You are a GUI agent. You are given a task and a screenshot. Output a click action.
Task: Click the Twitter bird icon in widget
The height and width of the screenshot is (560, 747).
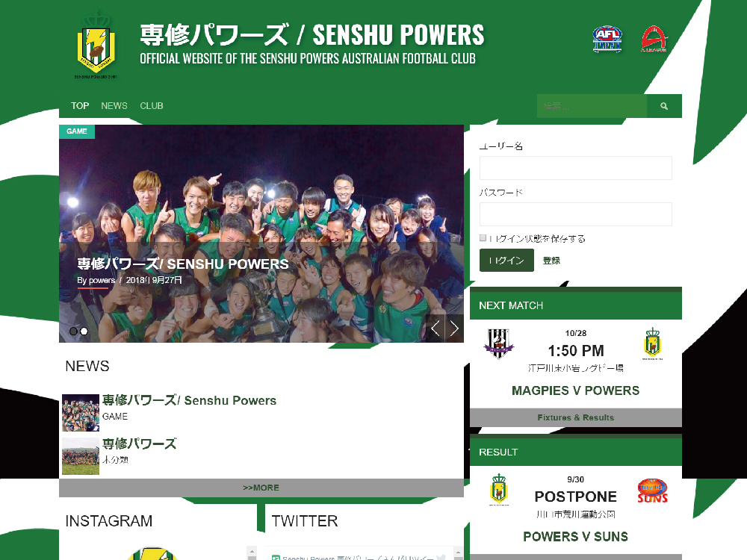441,557
